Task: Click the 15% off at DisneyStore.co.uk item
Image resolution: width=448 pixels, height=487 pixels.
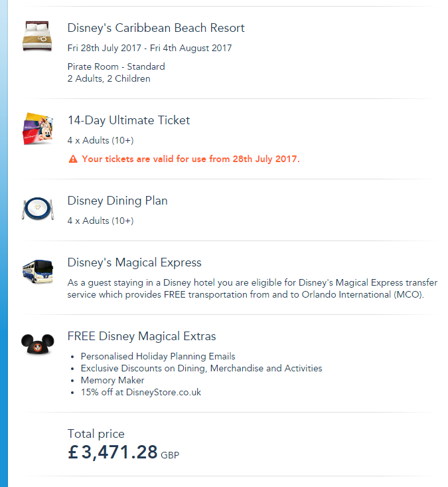Action: click(141, 392)
